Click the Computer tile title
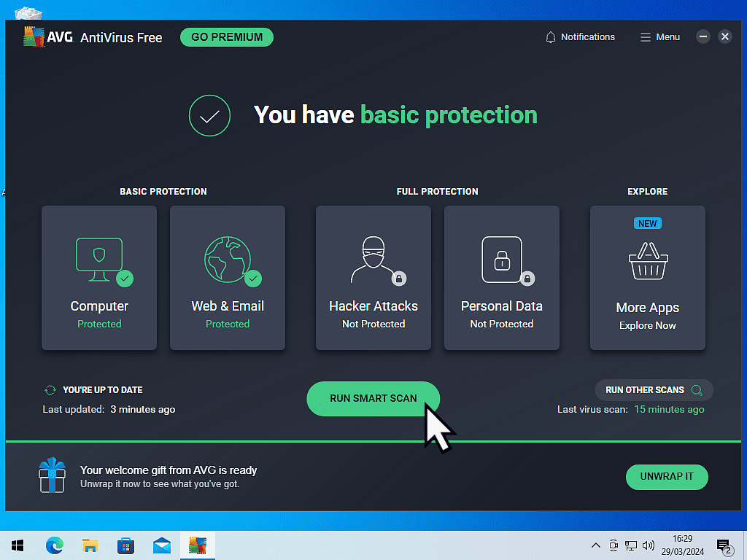The height and width of the screenshot is (560, 747). [x=99, y=306]
